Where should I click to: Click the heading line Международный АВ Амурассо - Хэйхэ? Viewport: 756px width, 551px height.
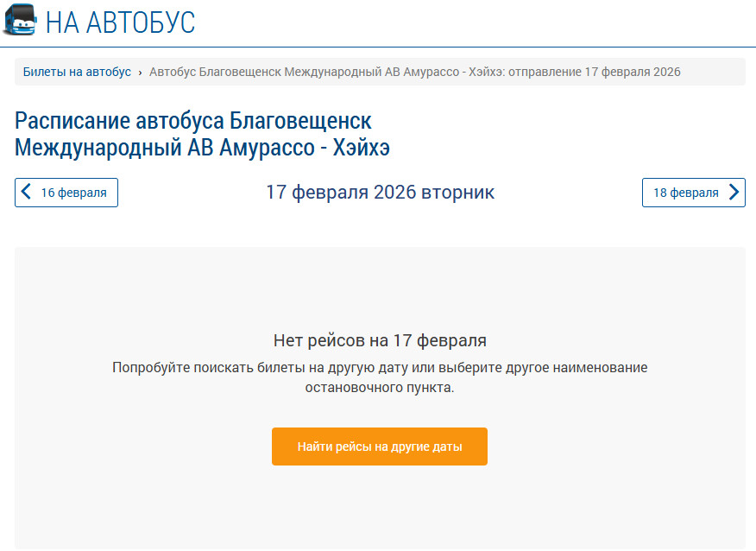click(202, 147)
